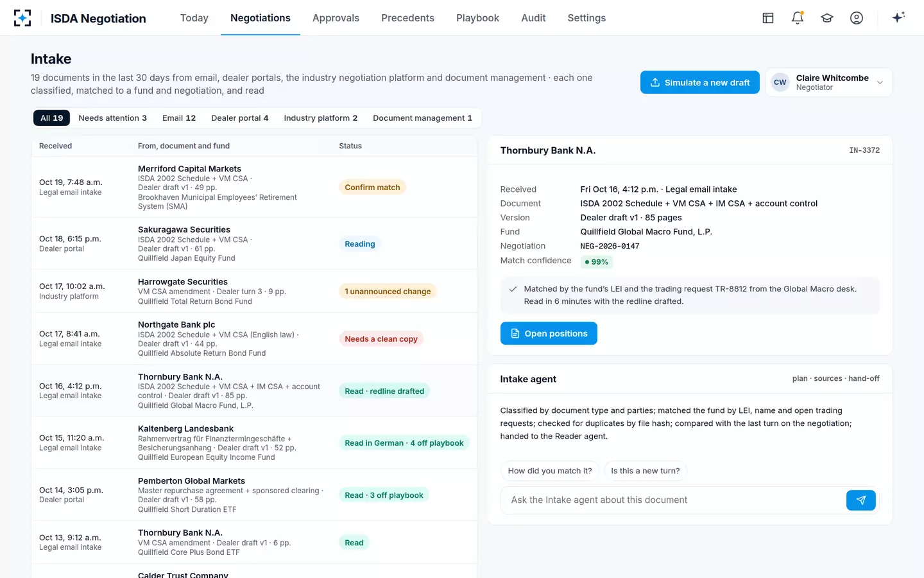This screenshot has width=924, height=578.
Task: Switch to the Approvals tab
Action: [336, 18]
